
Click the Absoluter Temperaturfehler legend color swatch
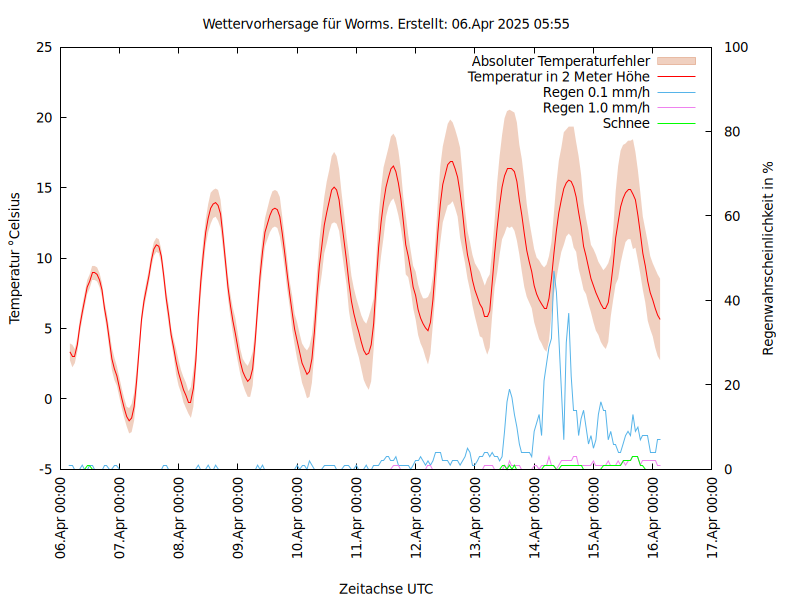675,61
